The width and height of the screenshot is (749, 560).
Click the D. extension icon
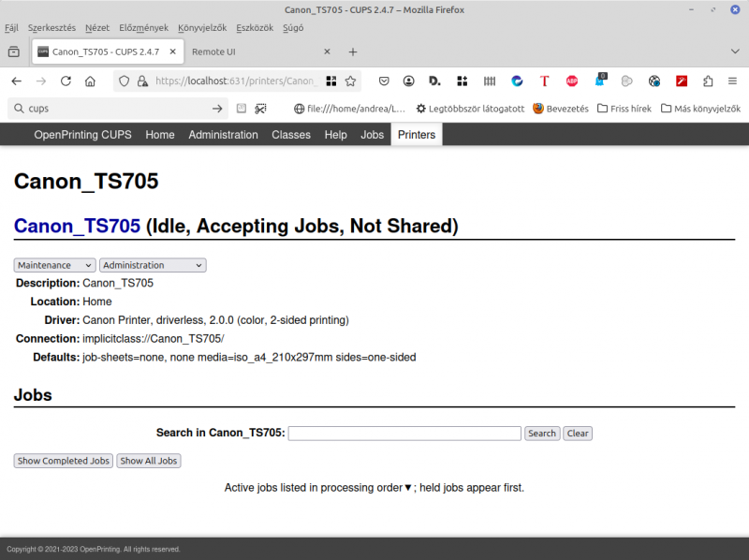434,81
